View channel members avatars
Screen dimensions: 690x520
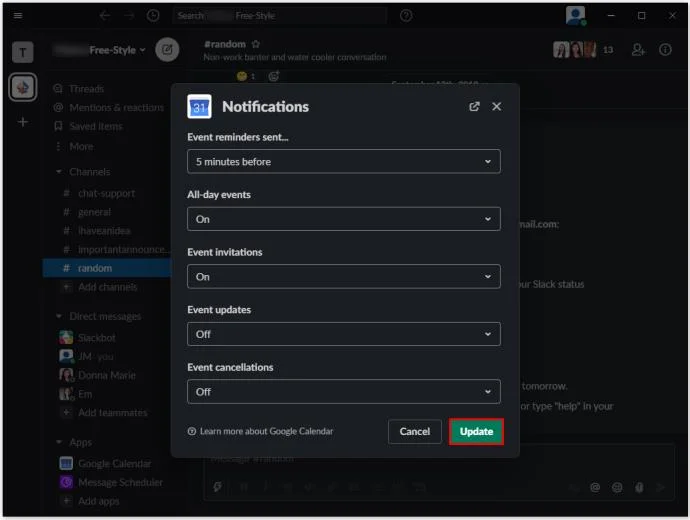574,49
